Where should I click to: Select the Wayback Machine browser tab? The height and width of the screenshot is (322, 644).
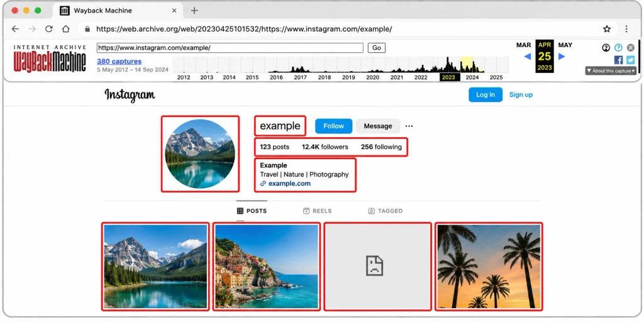pos(119,11)
